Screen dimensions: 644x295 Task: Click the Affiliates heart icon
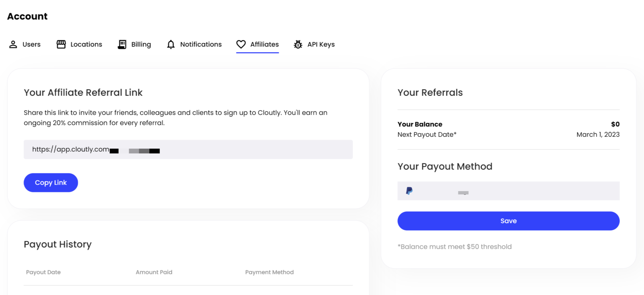[x=241, y=44]
